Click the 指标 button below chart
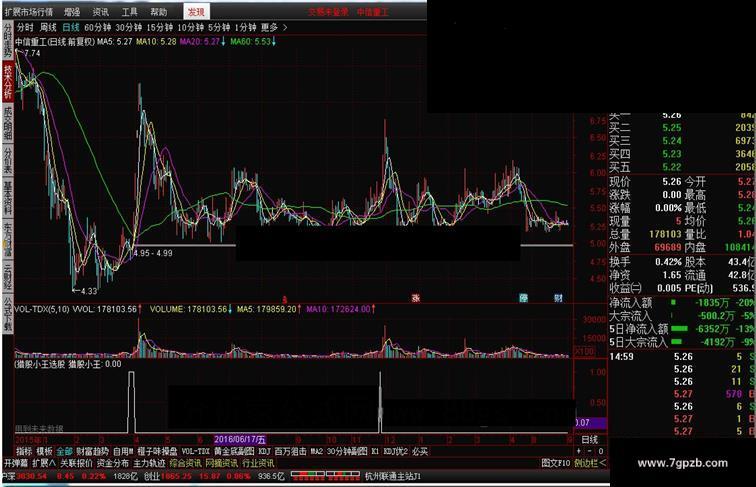 tap(24, 451)
